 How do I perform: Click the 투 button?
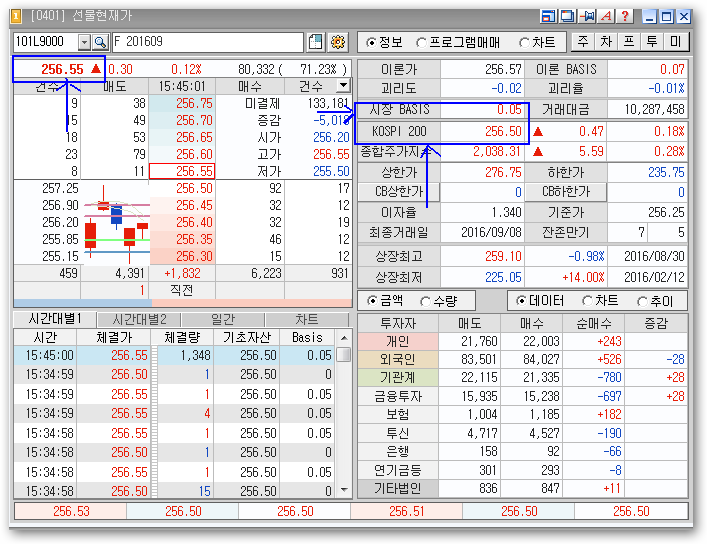(652, 41)
